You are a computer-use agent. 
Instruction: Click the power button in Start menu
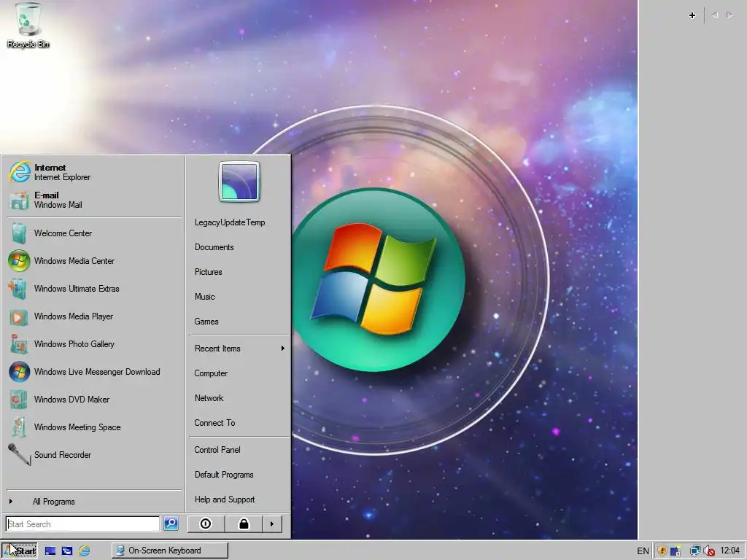206,524
